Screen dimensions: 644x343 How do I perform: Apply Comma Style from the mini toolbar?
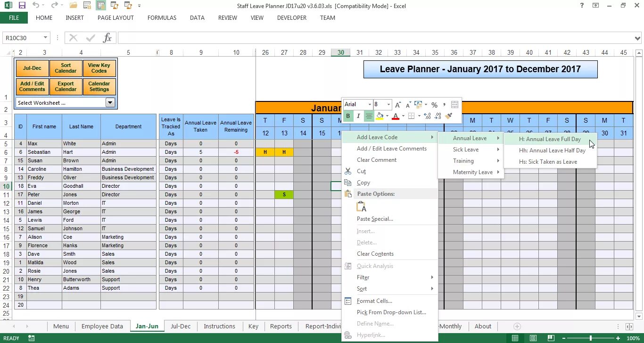point(444,105)
